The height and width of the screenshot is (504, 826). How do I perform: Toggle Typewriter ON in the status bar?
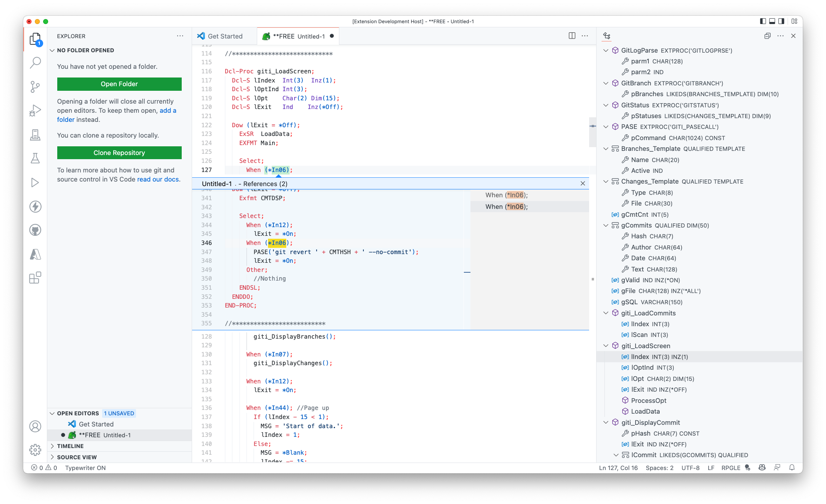85,468
